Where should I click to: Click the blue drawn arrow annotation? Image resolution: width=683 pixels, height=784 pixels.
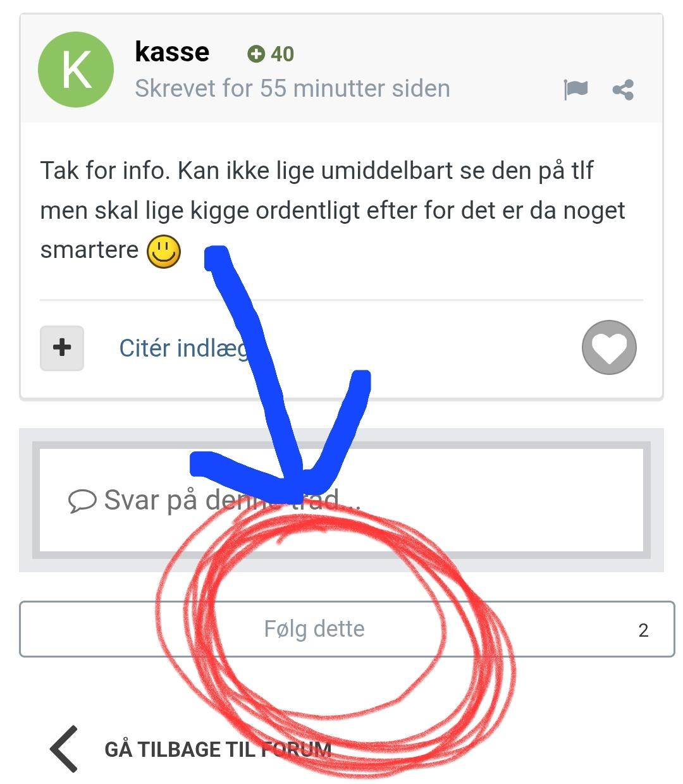tap(280, 373)
